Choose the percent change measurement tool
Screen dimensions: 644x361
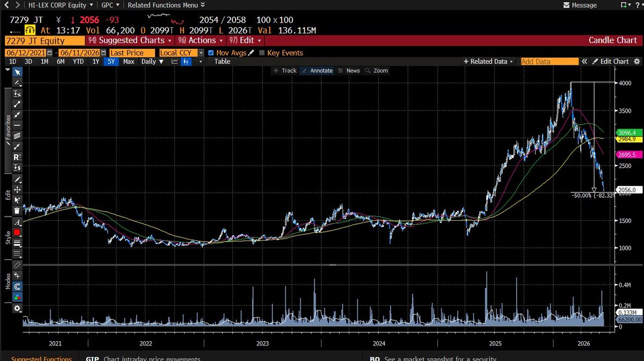(17, 93)
